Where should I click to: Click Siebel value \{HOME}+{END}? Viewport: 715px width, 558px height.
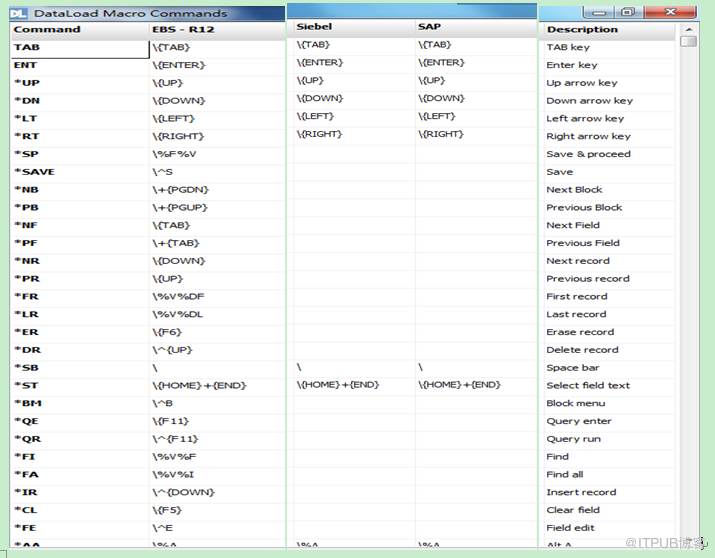pyautogui.click(x=338, y=385)
